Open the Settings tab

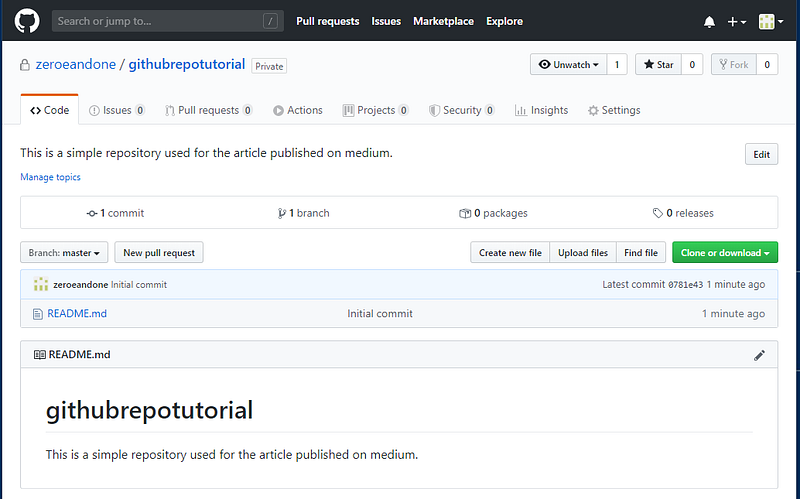tap(614, 110)
